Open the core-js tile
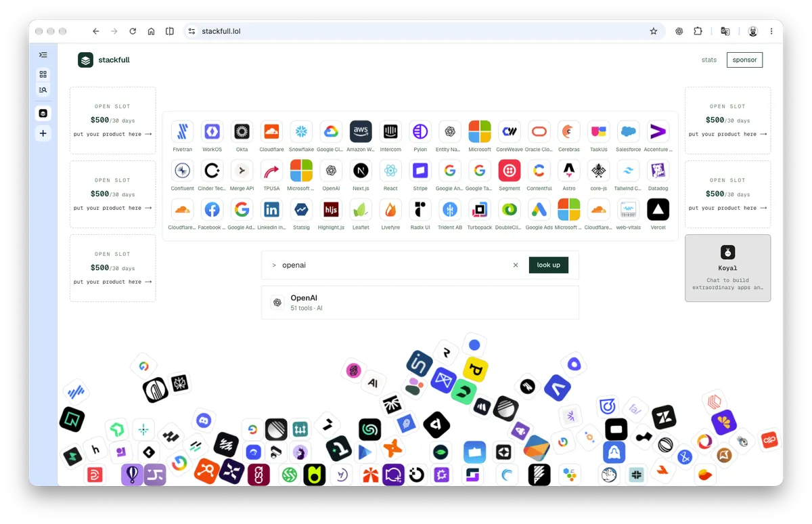This screenshot has height=524, width=812. 599,171
